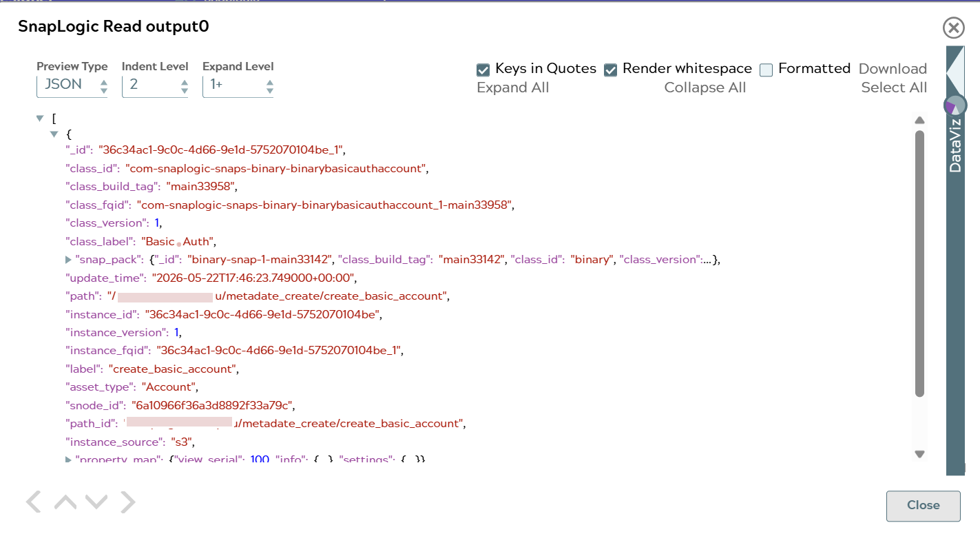Click the "SnapLogic Read output0" title
The width and height of the screenshot is (980, 534).
pyautogui.click(x=114, y=27)
